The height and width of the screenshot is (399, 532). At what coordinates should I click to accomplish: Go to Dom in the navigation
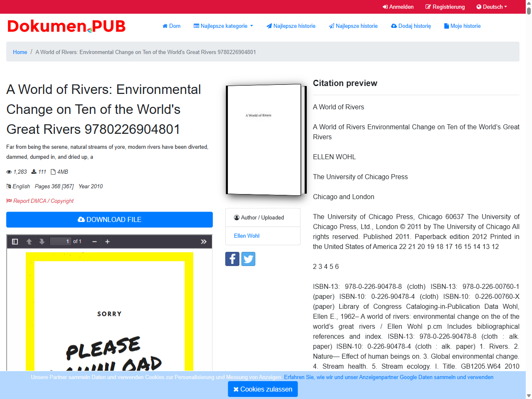click(171, 26)
